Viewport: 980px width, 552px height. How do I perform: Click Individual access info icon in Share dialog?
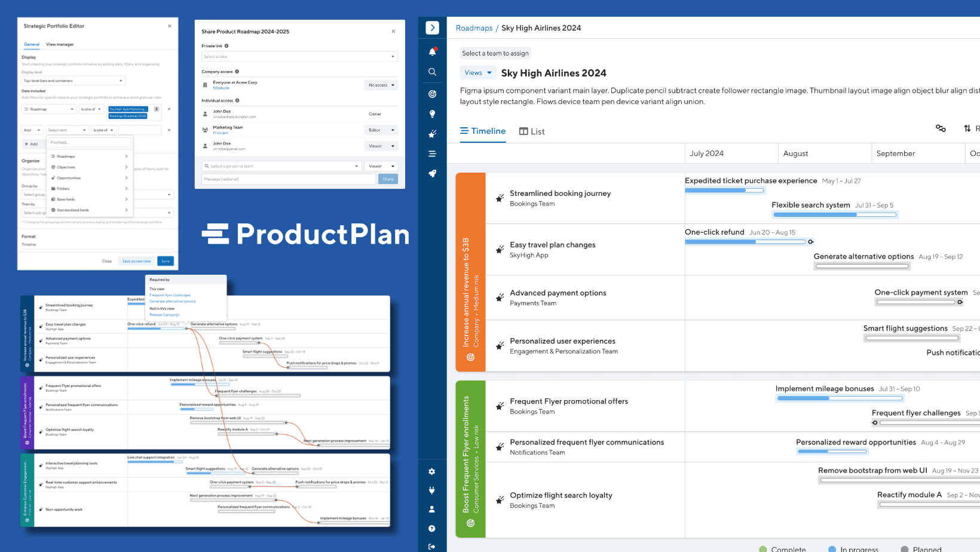[x=237, y=100]
